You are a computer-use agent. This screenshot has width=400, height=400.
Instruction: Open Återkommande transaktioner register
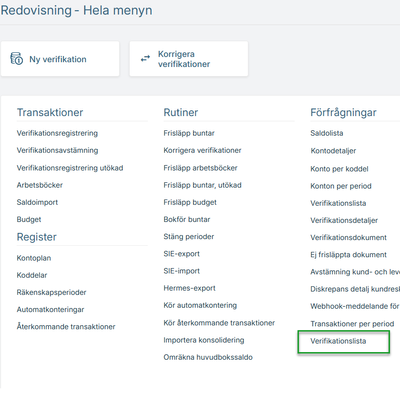66,327
